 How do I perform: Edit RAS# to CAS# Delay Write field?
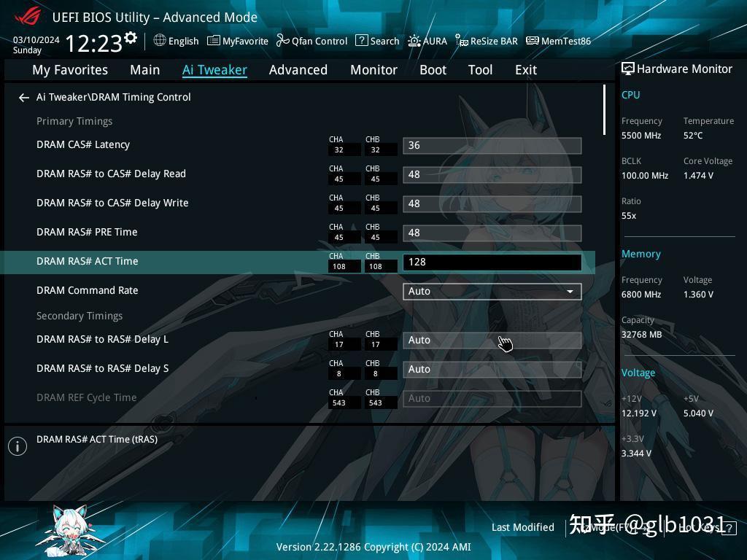click(492, 204)
